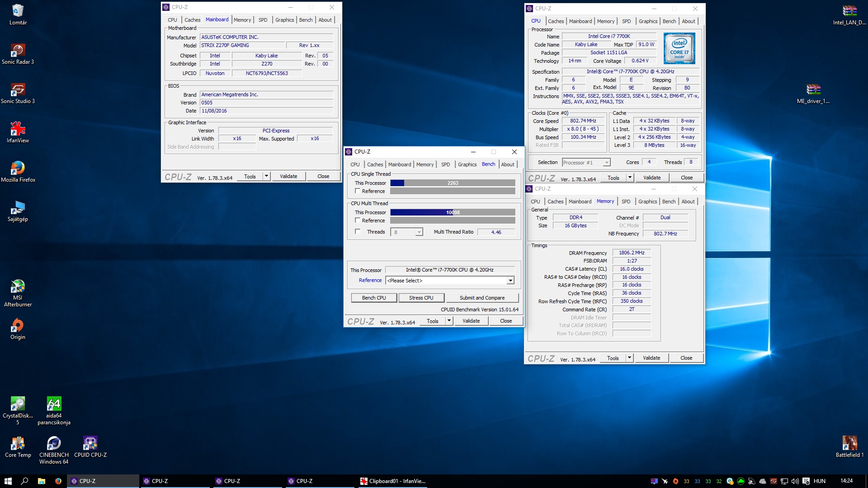Image resolution: width=868 pixels, height=488 pixels.
Task: Expand Tools arrow in the Memory window
Action: coord(629,358)
